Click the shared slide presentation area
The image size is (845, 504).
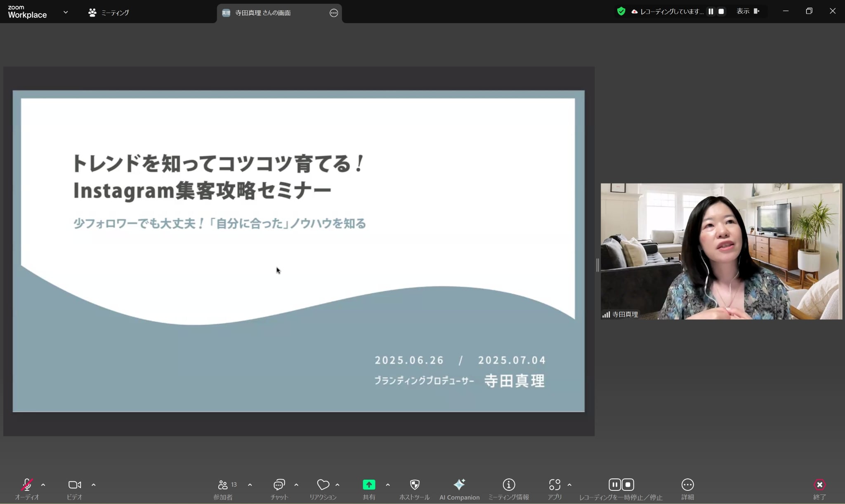pyautogui.click(x=298, y=251)
